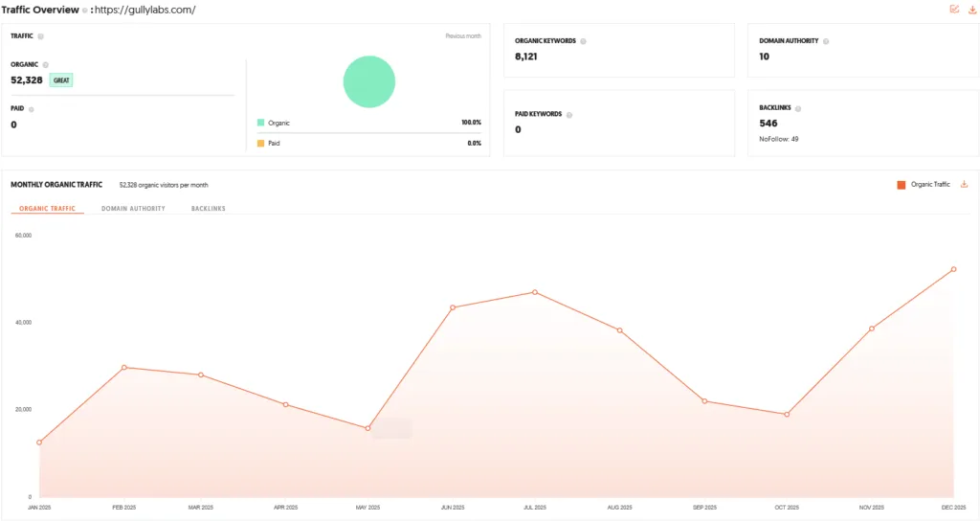Image resolution: width=980 pixels, height=522 pixels.
Task: Toggle the Organic Traffic legend swatch
Action: point(902,185)
